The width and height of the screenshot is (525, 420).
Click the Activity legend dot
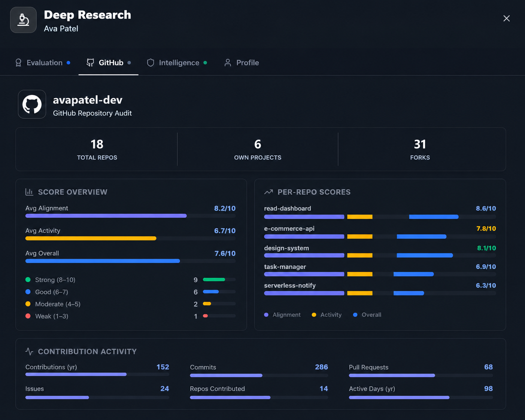point(314,315)
